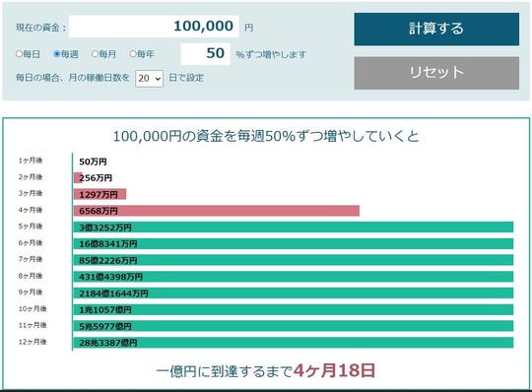This screenshot has height=392, width=532.
Task: Select the 毎日 radio option
Action: (20, 54)
